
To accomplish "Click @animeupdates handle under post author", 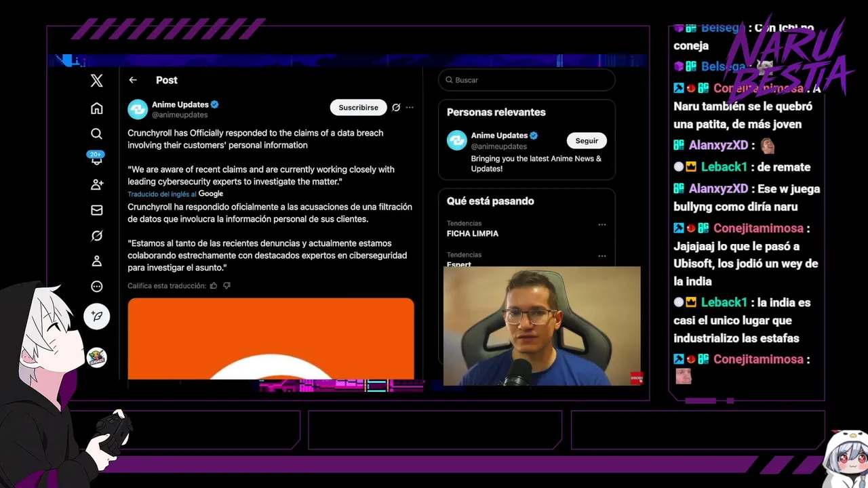I will (180, 115).
